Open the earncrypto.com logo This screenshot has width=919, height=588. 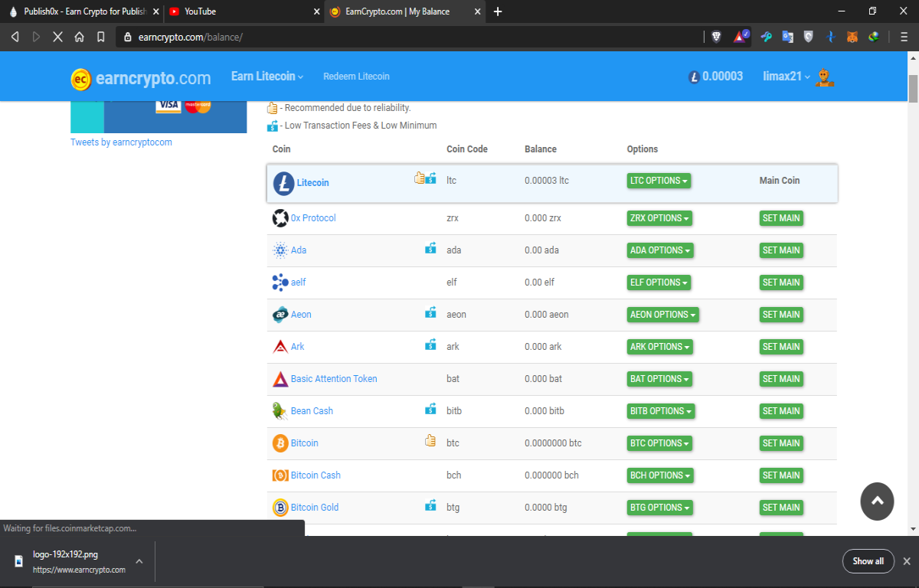coord(141,78)
